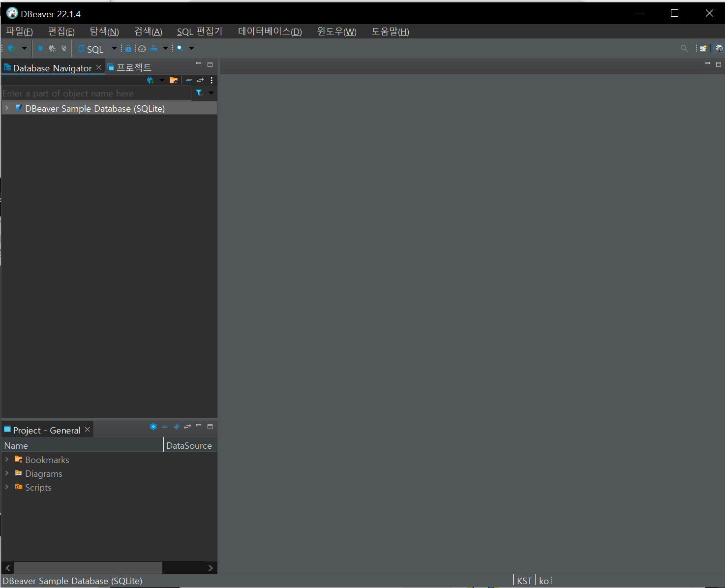Open the 파일(F) menu
This screenshot has width=725, height=588.
tap(19, 31)
